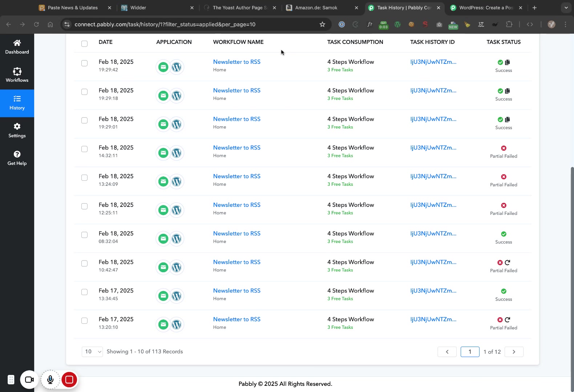Viewport: 574px width, 392px height.
Task: Expand the rows-per-page dropdown showing 10
Action: click(x=92, y=351)
